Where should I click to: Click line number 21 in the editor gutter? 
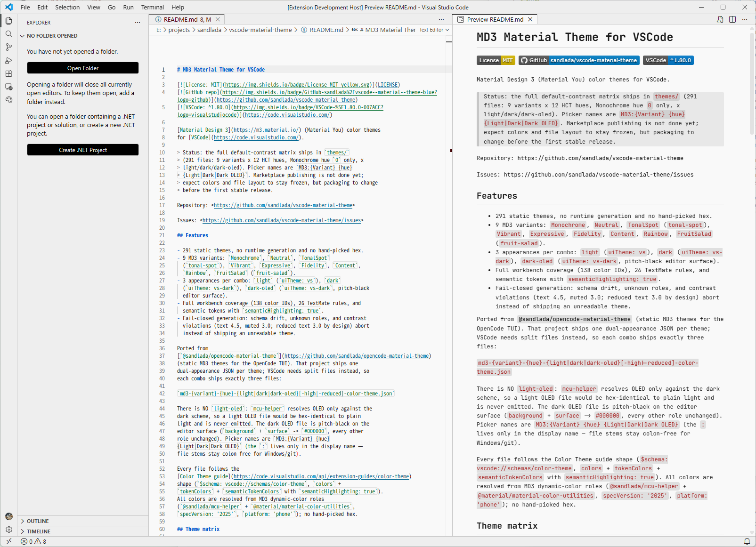[162, 235]
